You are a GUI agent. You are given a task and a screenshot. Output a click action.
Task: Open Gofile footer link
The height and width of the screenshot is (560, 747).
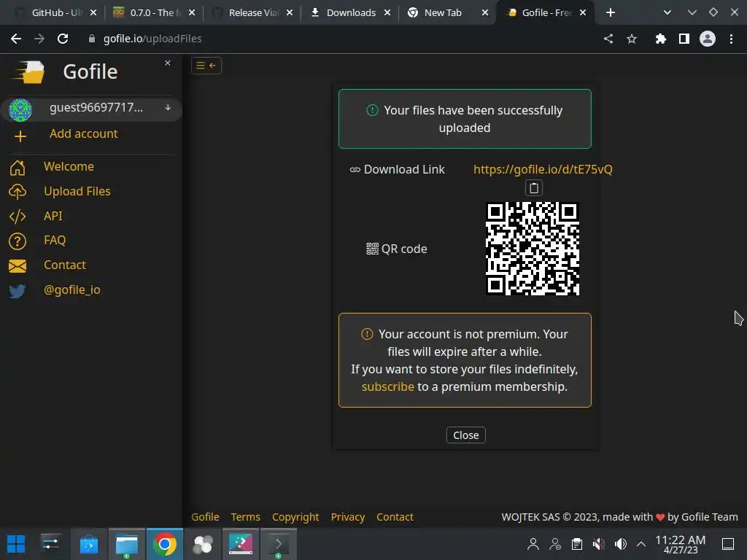point(205,517)
